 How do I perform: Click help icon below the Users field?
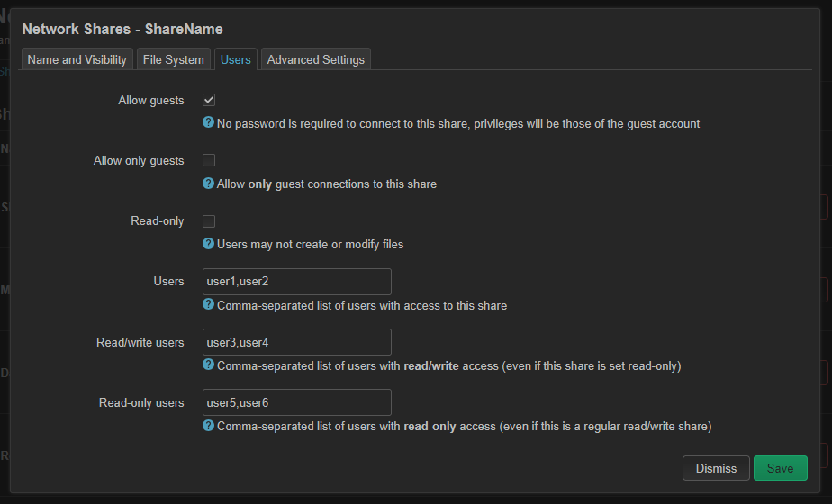208,304
